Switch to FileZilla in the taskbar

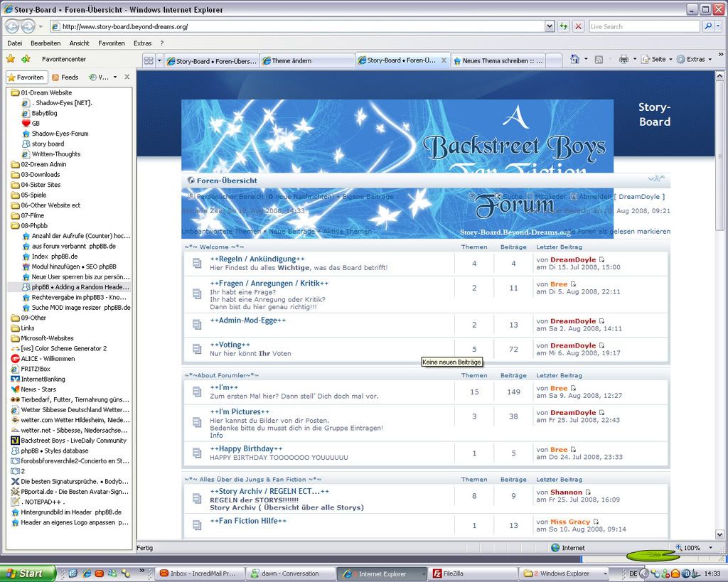click(x=473, y=573)
